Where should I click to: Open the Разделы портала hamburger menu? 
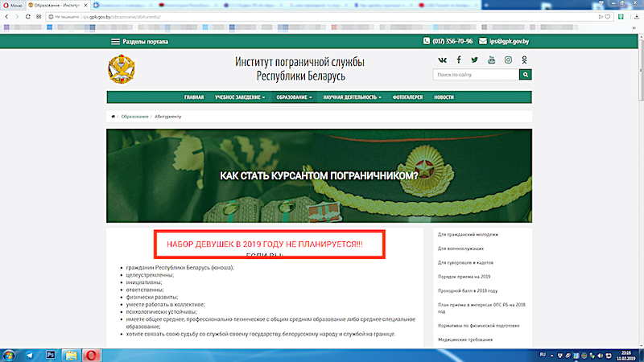coord(115,42)
